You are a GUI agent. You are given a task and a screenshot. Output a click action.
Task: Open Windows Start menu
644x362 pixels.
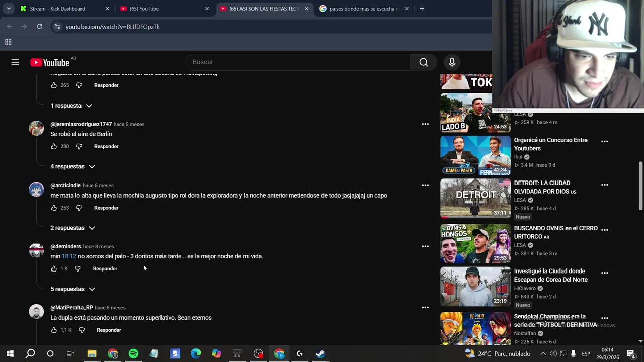(x=10, y=354)
